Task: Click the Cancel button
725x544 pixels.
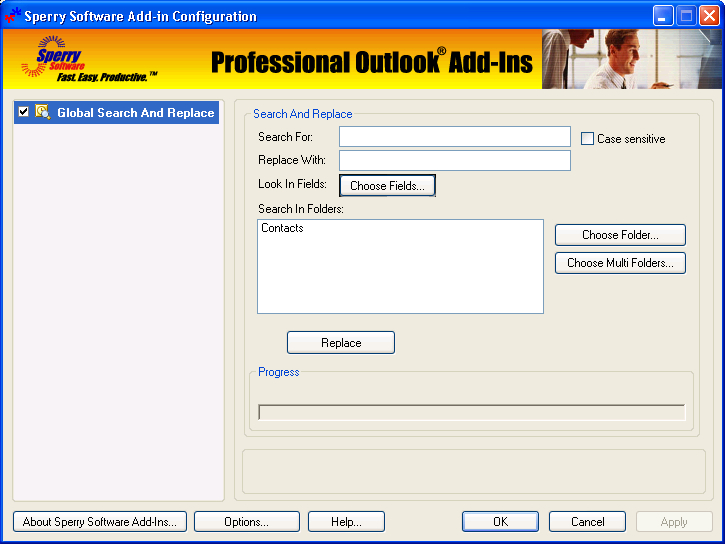Action: (587, 522)
